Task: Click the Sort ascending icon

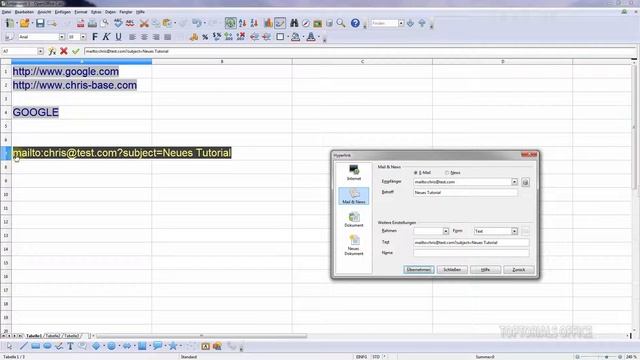Action: [x=242, y=23]
